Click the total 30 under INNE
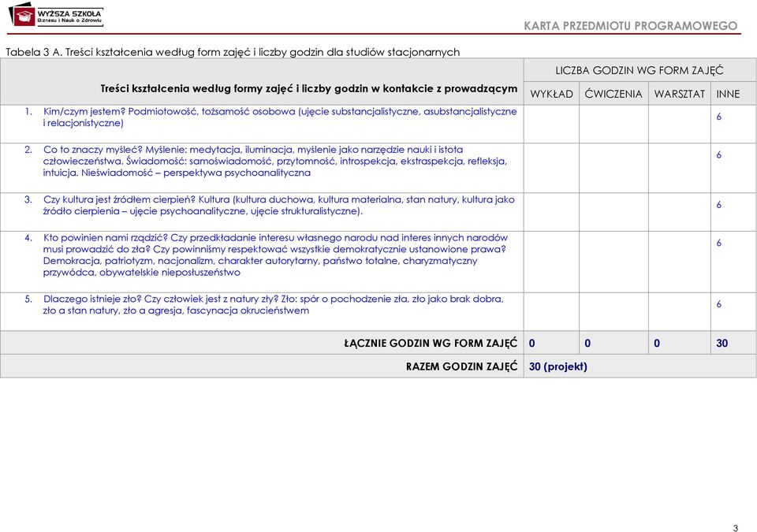This screenshot has width=757, height=532. [722, 344]
